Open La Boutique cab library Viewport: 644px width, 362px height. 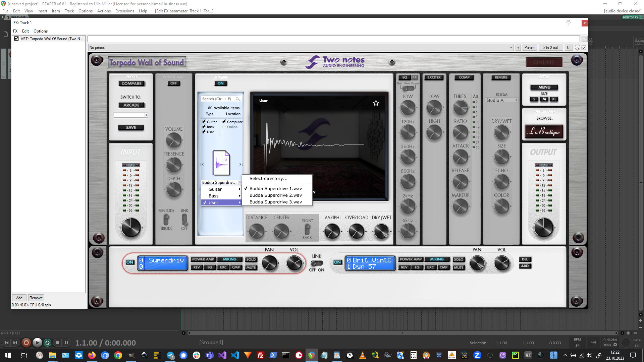point(544,132)
